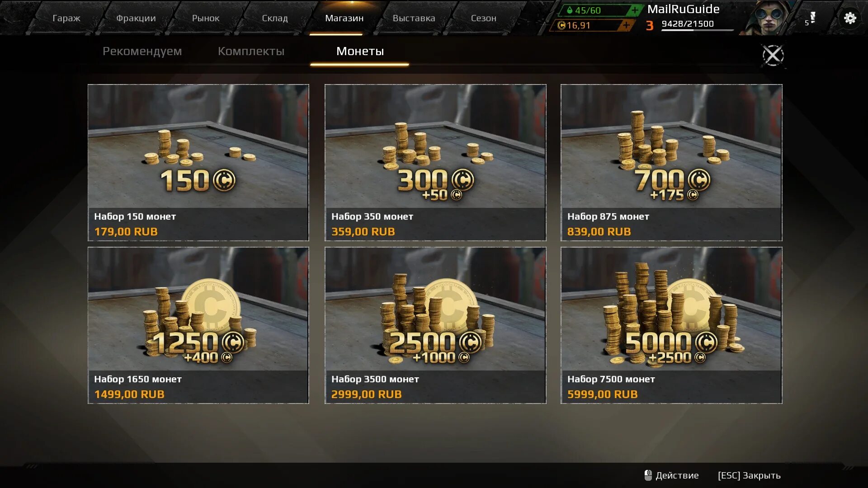The height and width of the screenshot is (488, 868).
Task: Open the settings gear icon
Action: 850,18
